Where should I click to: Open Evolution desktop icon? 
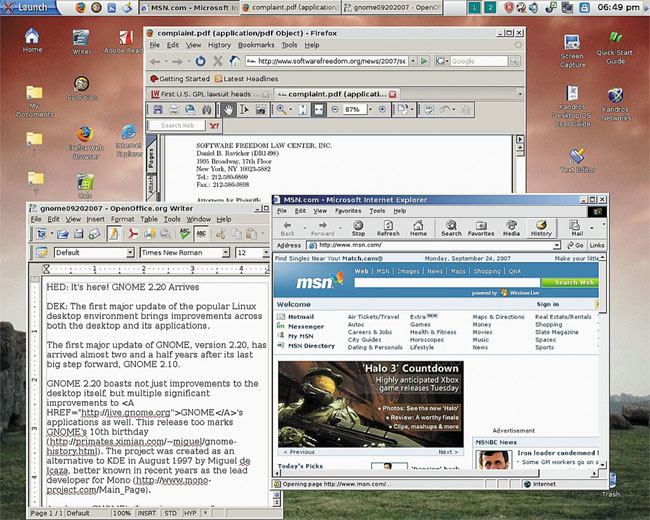pos(82,88)
